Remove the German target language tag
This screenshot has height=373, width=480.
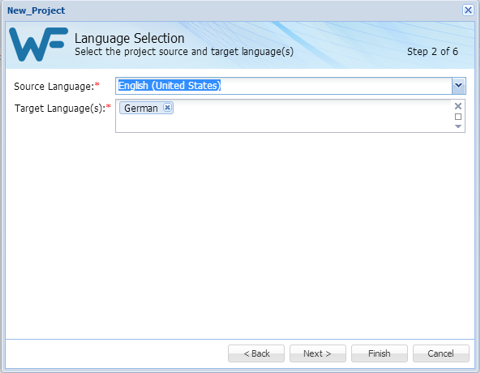tap(167, 108)
